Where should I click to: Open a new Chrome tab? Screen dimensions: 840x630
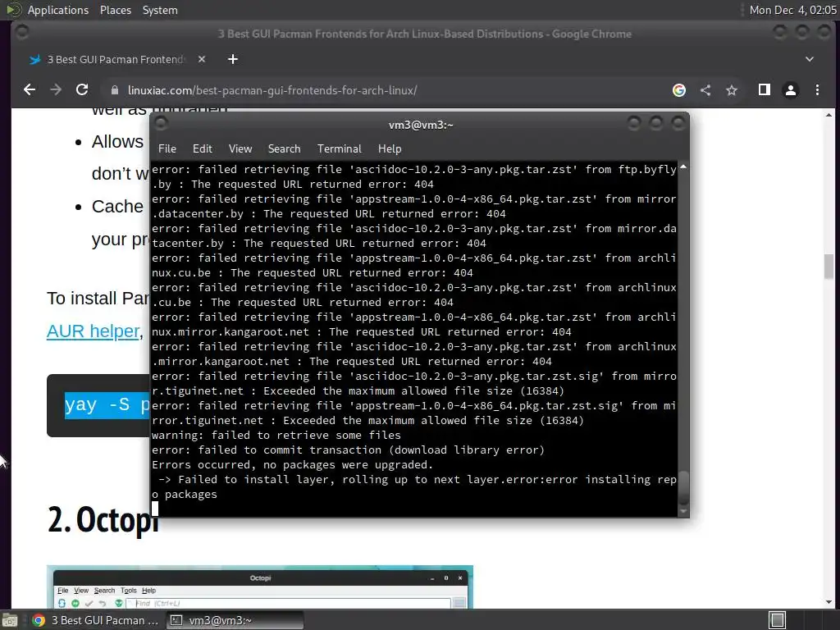click(x=232, y=59)
